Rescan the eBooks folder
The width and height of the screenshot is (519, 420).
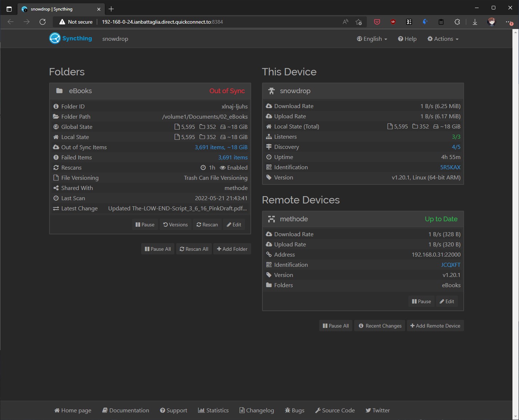[x=207, y=225]
